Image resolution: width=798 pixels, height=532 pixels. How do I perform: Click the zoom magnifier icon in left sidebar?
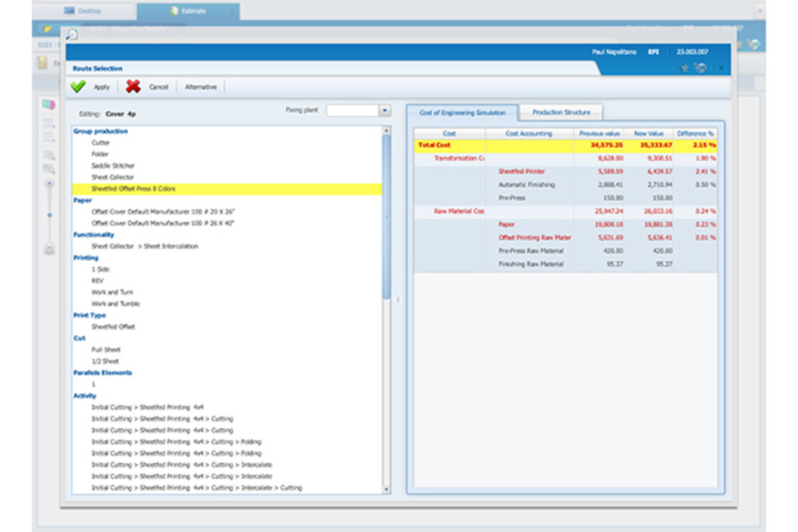click(x=49, y=155)
